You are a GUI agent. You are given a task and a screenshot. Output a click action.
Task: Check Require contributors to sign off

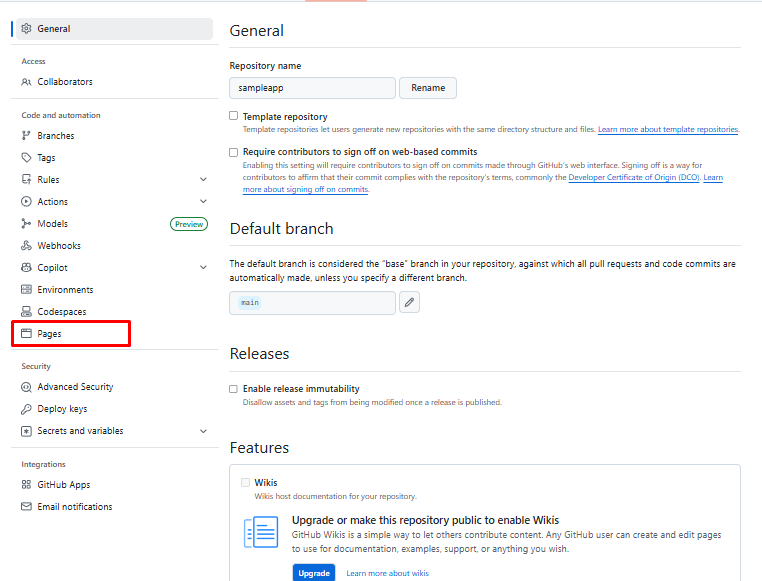[234, 152]
